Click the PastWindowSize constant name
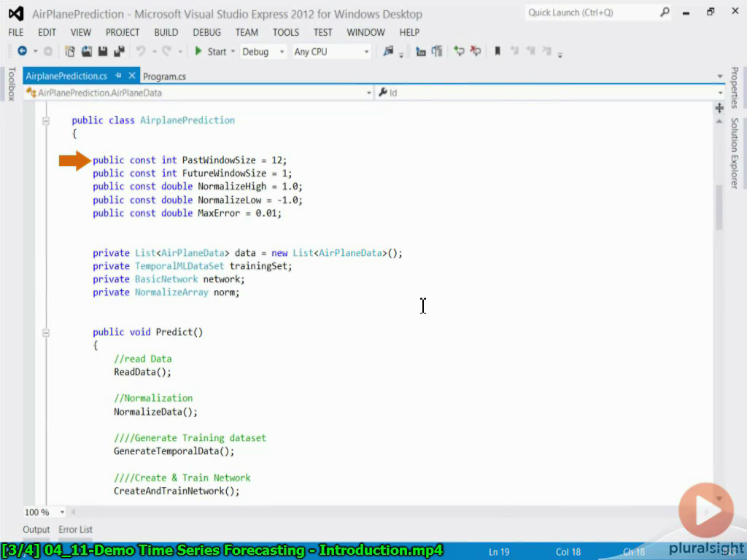The width and height of the screenshot is (747, 560). click(x=219, y=160)
